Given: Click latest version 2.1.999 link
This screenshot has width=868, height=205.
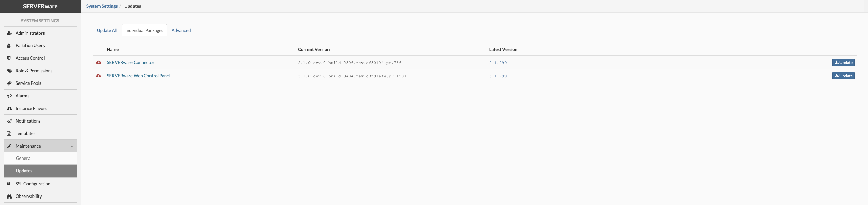Looking at the screenshot, I should pyautogui.click(x=498, y=63).
